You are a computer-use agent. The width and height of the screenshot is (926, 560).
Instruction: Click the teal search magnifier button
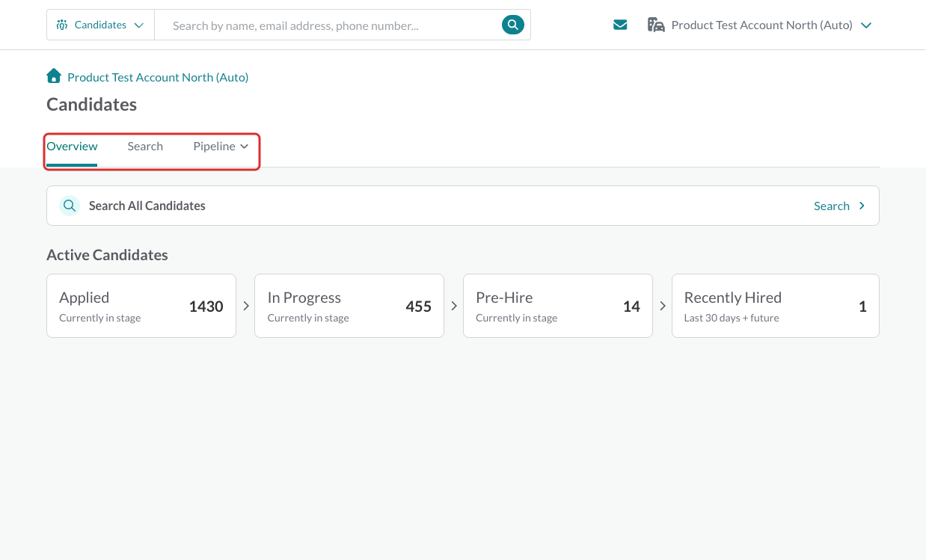click(x=512, y=25)
